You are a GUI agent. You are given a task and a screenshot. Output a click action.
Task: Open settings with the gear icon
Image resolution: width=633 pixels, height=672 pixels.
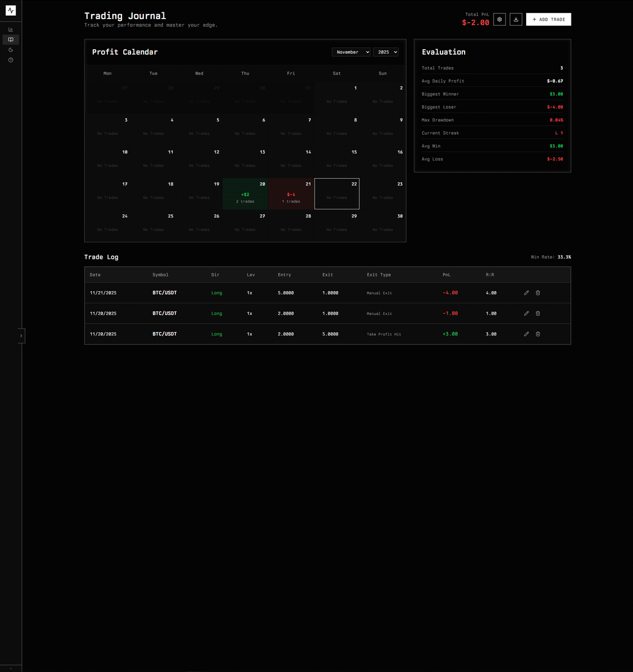(500, 19)
